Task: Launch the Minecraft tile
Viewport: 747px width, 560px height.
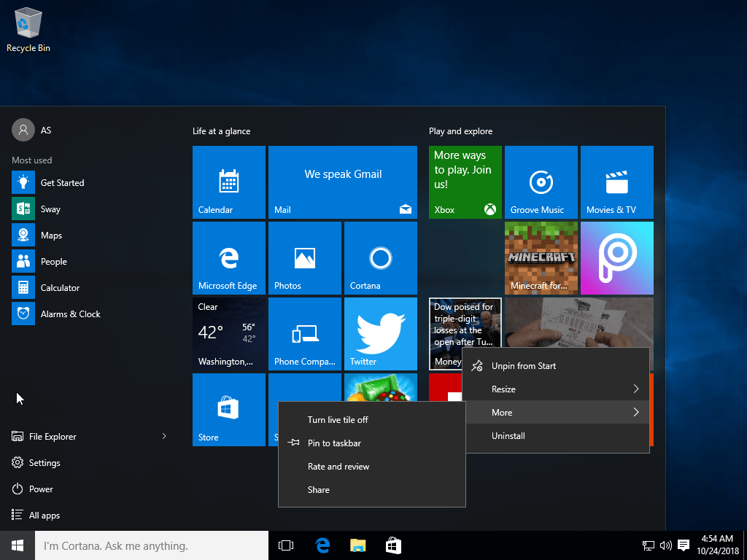Action: [x=541, y=257]
